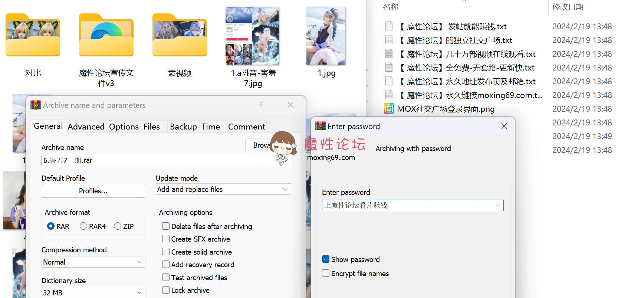Enable Delete files after archiving
This screenshot has width=644, height=298.
[166, 226]
